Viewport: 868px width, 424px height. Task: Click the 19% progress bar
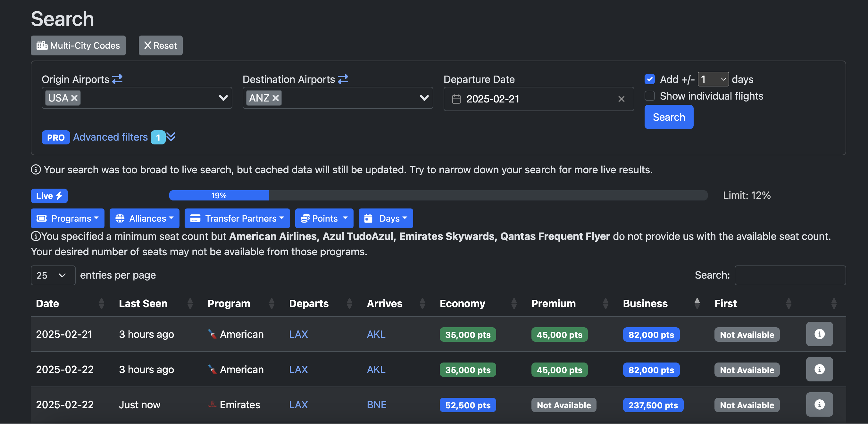point(219,195)
